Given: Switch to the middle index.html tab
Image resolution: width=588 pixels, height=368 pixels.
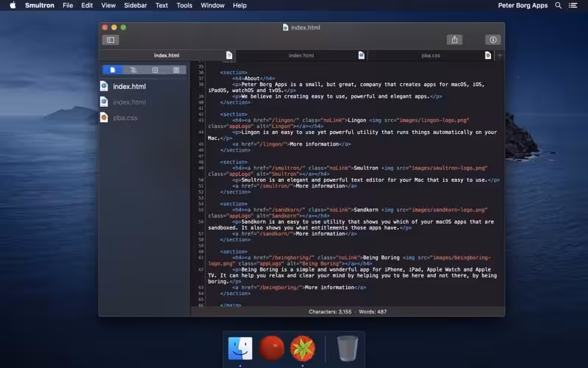Looking at the screenshot, I should tap(301, 55).
